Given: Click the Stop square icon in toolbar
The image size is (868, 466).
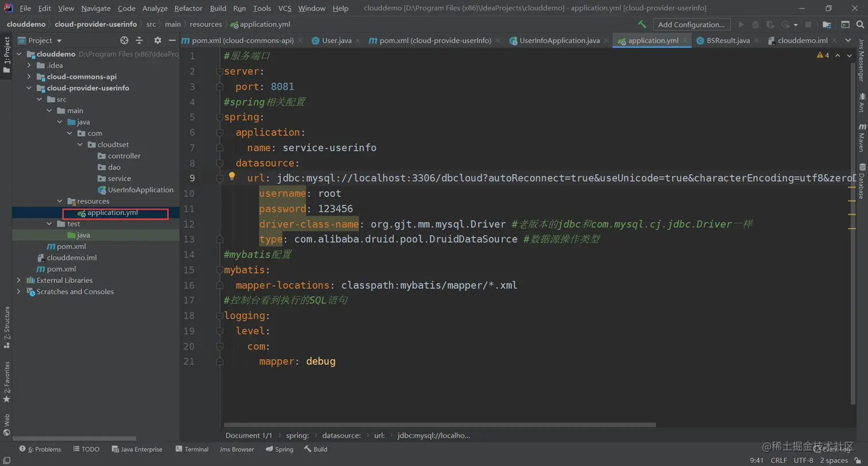Looking at the screenshot, I should [808, 24].
